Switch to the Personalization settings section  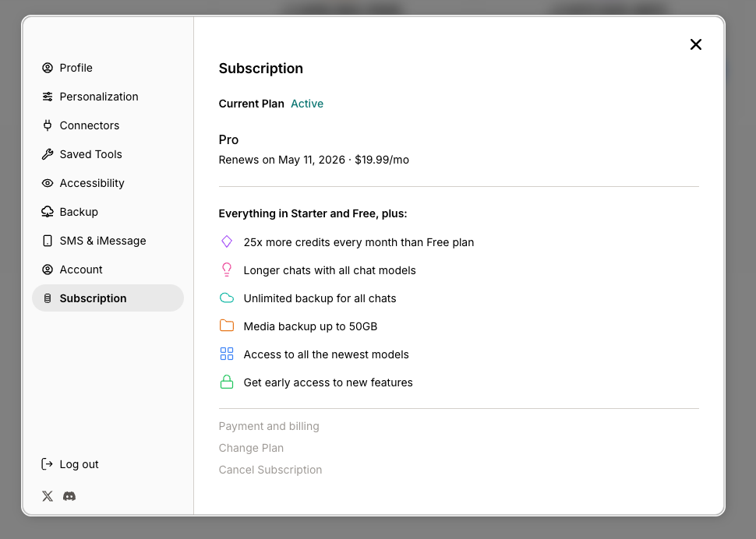pyautogui.click(x=99, y=97)
